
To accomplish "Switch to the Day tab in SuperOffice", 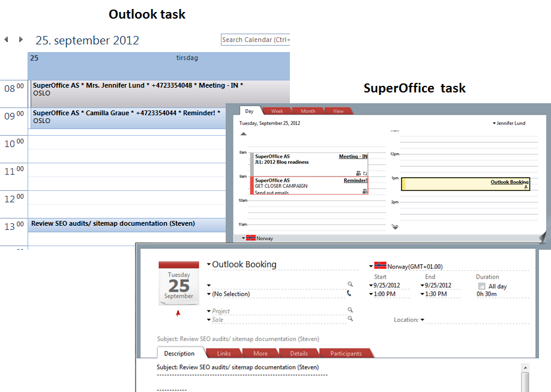I will pyautogui.click(x=249, y=111).
